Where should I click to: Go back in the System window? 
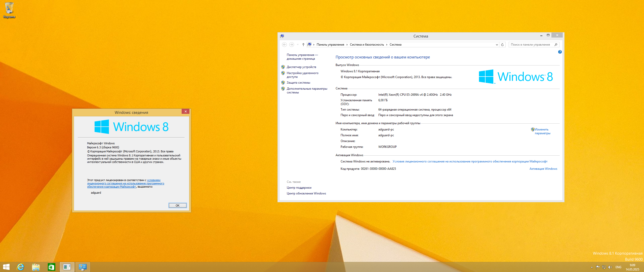click(x=284, y=45)
